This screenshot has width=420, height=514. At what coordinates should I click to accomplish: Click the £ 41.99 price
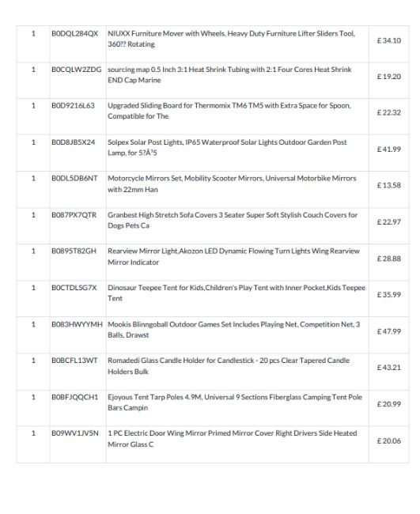click(x=389, y=149)
